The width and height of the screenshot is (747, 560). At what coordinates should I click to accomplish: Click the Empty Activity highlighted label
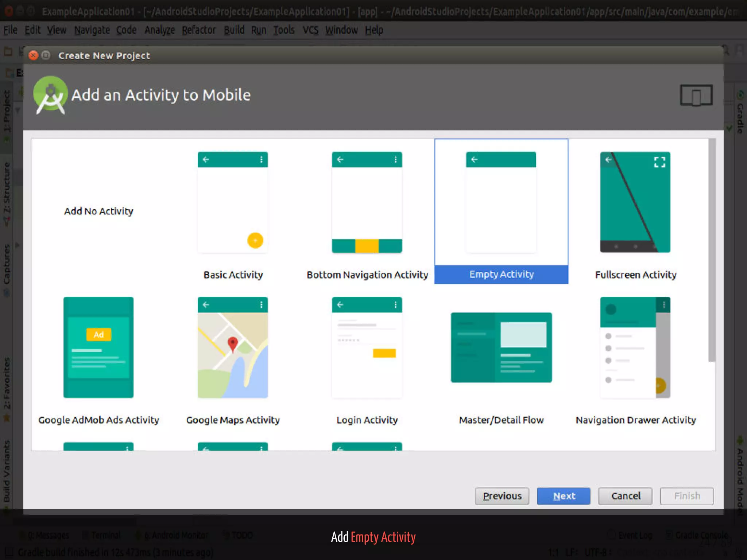pyautogui.click(x=502, y=274)
